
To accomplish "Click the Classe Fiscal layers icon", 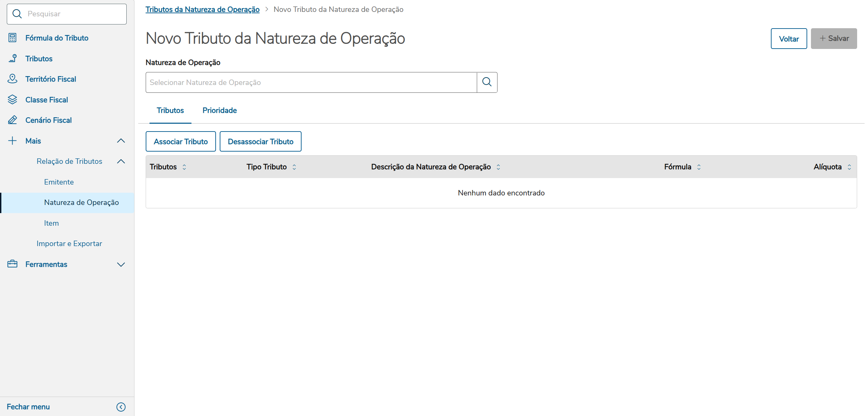I will [12, 100].
